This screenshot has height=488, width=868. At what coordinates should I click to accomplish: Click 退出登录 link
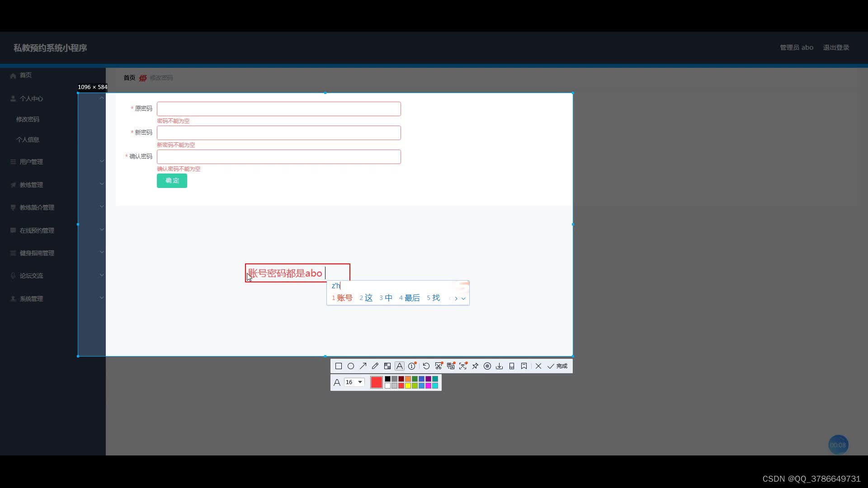(x=836, y=47)
